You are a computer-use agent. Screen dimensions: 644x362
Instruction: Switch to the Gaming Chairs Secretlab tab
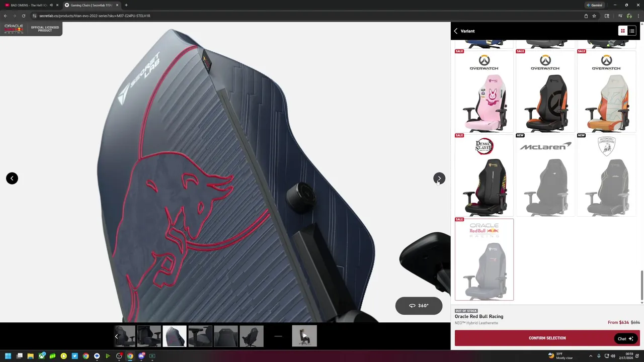click(91, 5)
